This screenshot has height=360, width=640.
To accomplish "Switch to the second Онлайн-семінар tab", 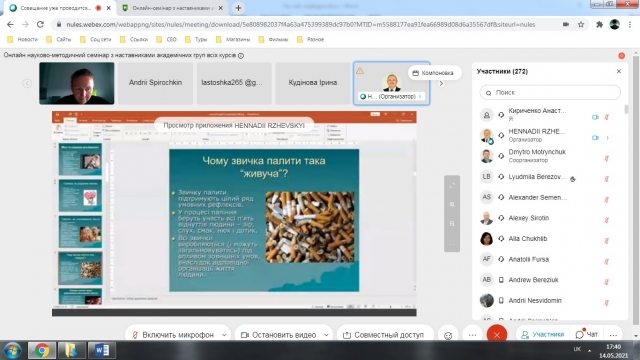I will point(173,8).
